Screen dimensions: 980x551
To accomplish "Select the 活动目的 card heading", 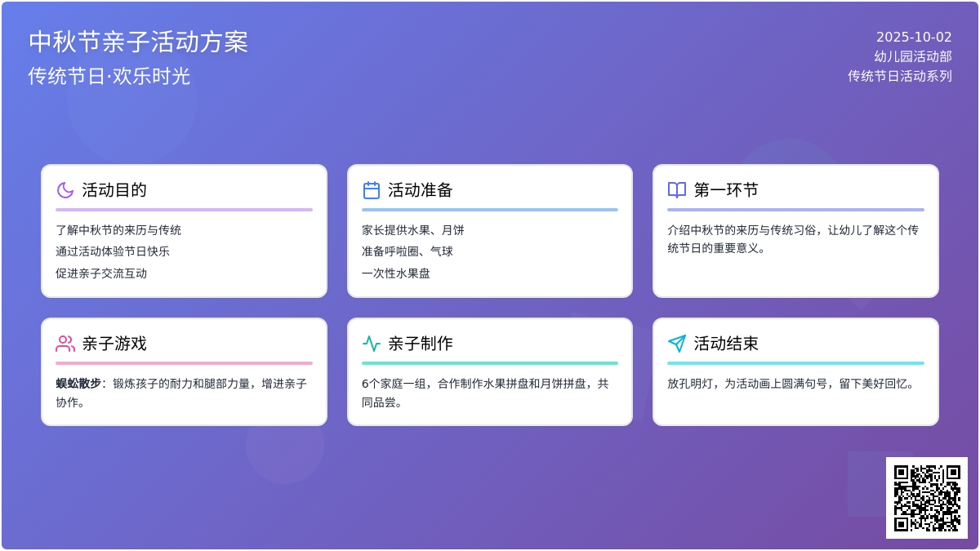I will pyautogui.click(x=114, y=190).
